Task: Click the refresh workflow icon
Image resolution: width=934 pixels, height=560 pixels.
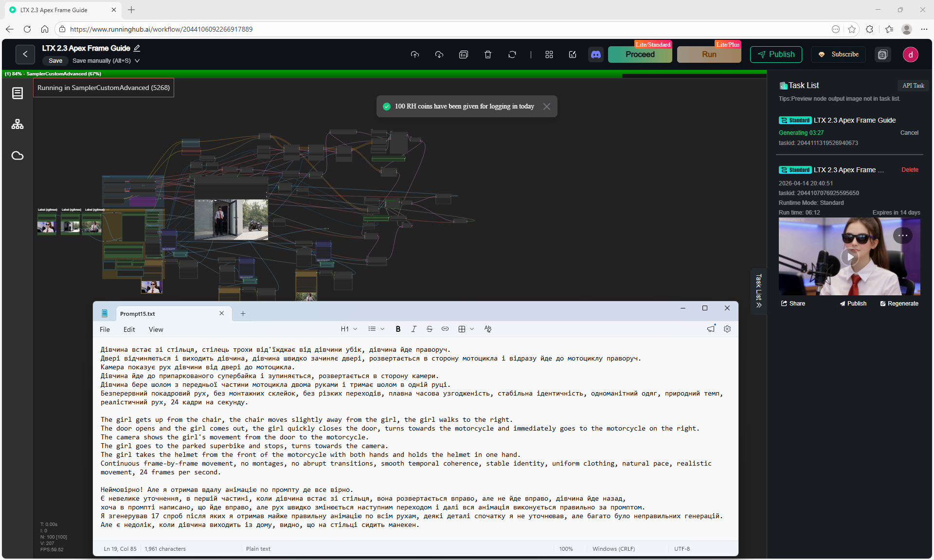Action: point(512,54)
